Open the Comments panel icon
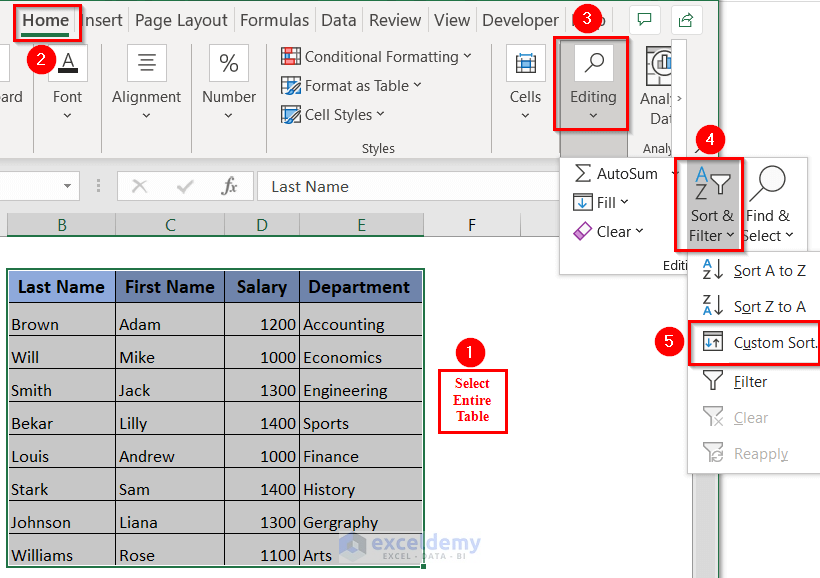This screenshot has height=578, width=820. 644,19
